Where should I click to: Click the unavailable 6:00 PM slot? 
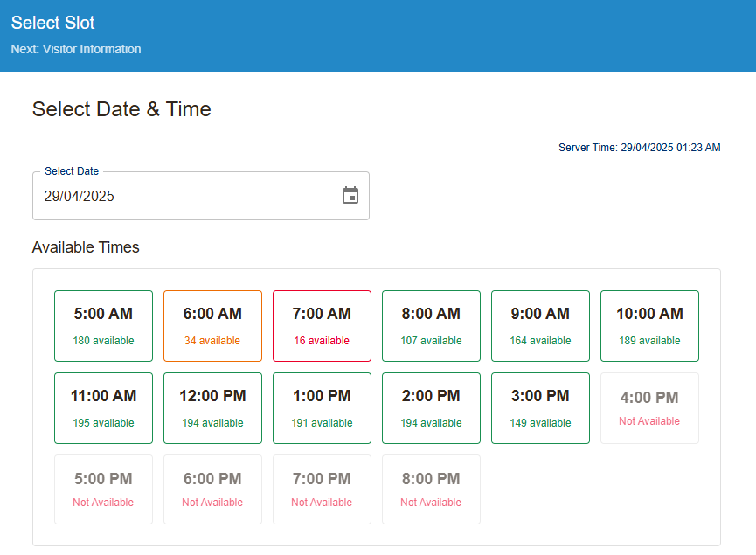click(x=212, y=489)
